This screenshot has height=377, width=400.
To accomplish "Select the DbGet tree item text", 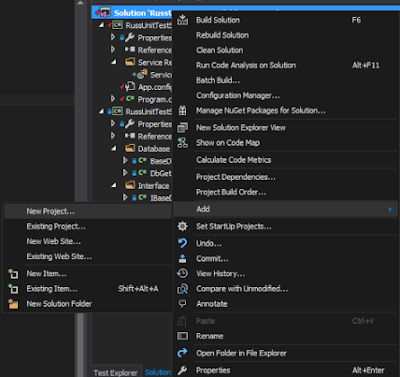I will 161,173.
